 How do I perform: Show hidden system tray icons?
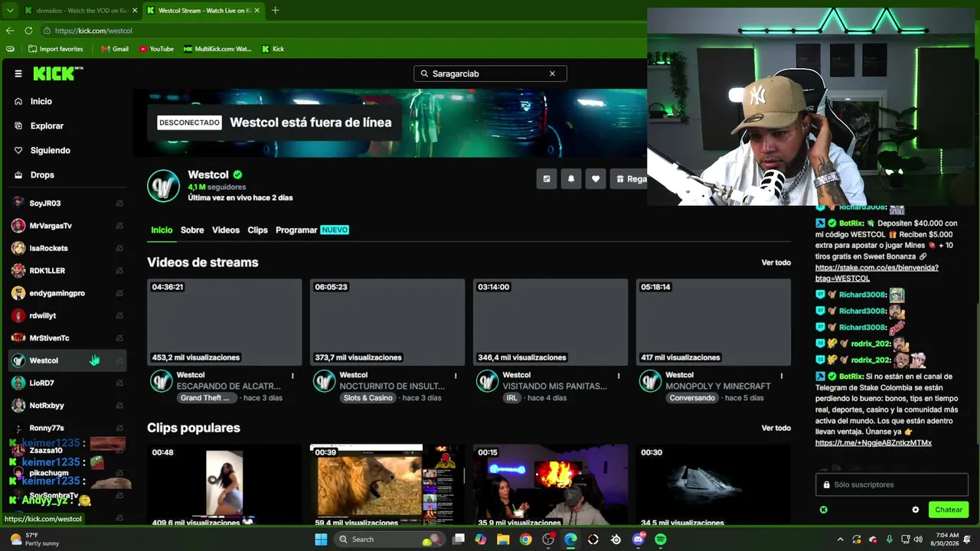840,540
